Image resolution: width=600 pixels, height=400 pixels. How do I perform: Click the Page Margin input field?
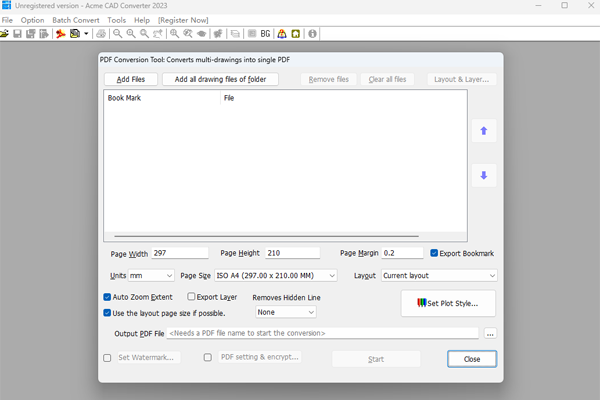(x=402, y=253)
